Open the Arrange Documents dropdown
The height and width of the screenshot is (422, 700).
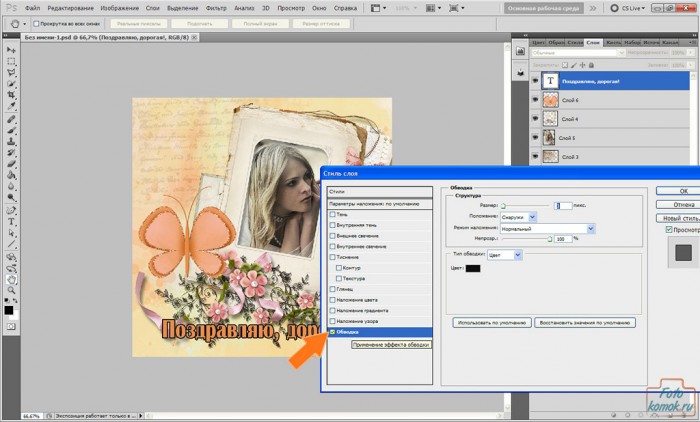pos(432,8)
